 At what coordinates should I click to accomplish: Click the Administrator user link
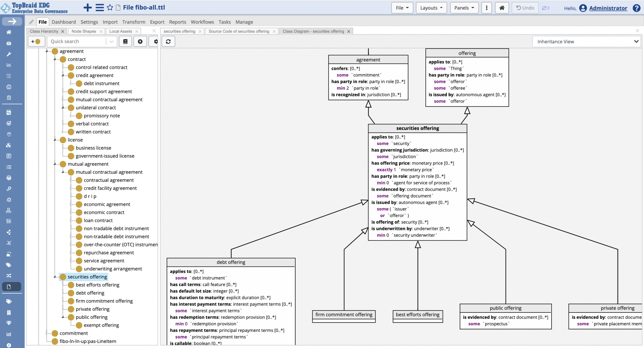click(608, 8)
